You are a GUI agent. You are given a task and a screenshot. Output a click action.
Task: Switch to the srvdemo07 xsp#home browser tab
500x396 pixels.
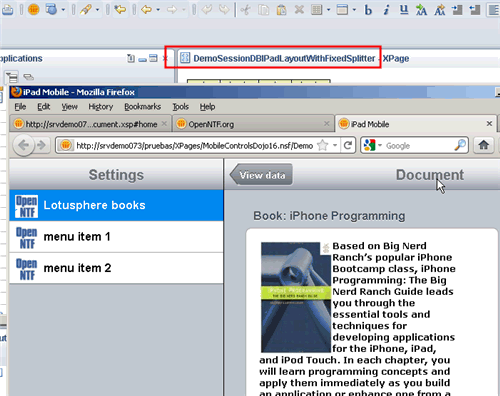(91, 124)
